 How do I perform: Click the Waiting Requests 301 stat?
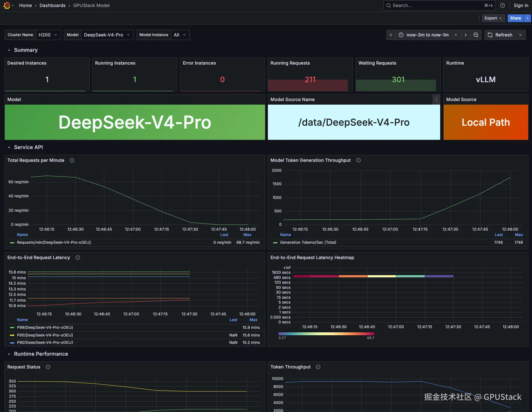pyautogui.click(x=398, y=80)
